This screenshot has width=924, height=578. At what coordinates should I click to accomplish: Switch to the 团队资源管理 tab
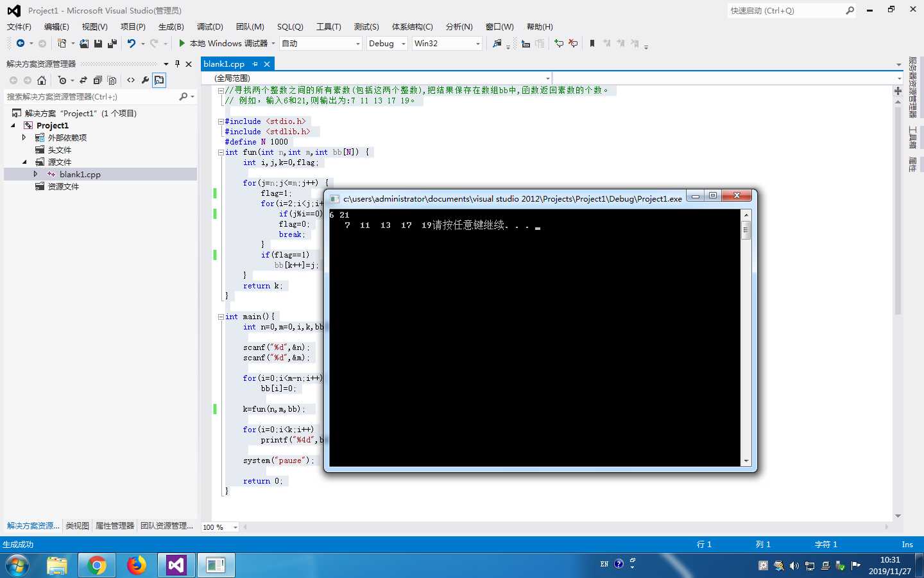point(167,525)
